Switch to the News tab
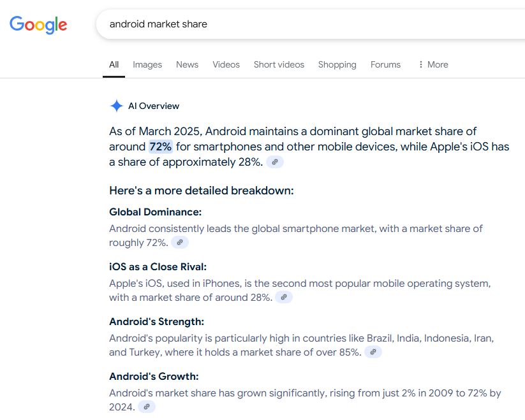Viewport: 525px width, 420px height. [x=187, y=64]
